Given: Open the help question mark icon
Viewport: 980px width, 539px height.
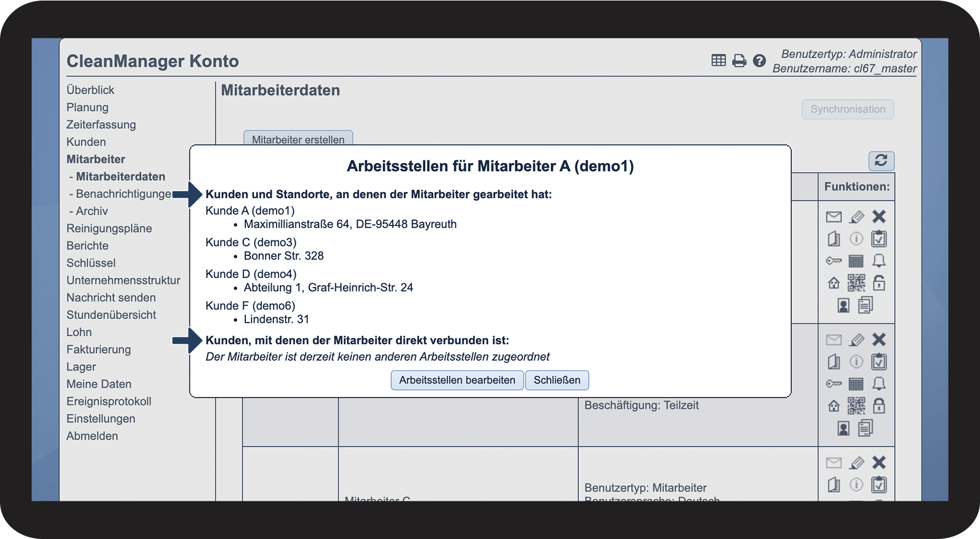Looking at the screenshot, I should [x=759, y=61].
